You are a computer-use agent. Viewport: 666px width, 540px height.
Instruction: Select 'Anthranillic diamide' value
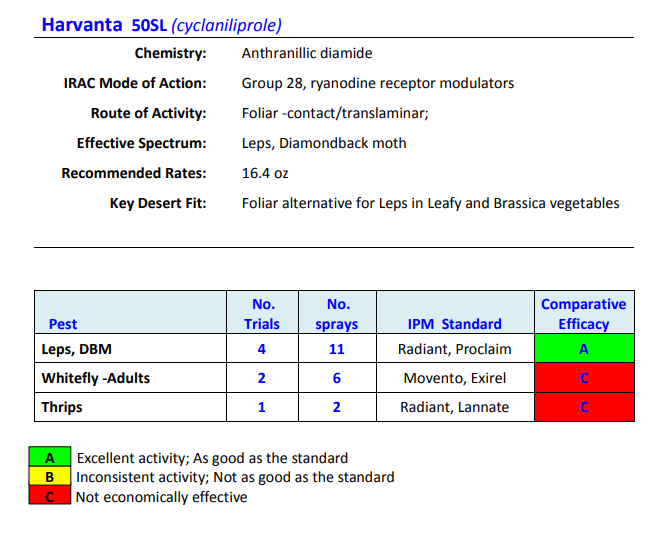pyautogui.click(x=307, y=53)
